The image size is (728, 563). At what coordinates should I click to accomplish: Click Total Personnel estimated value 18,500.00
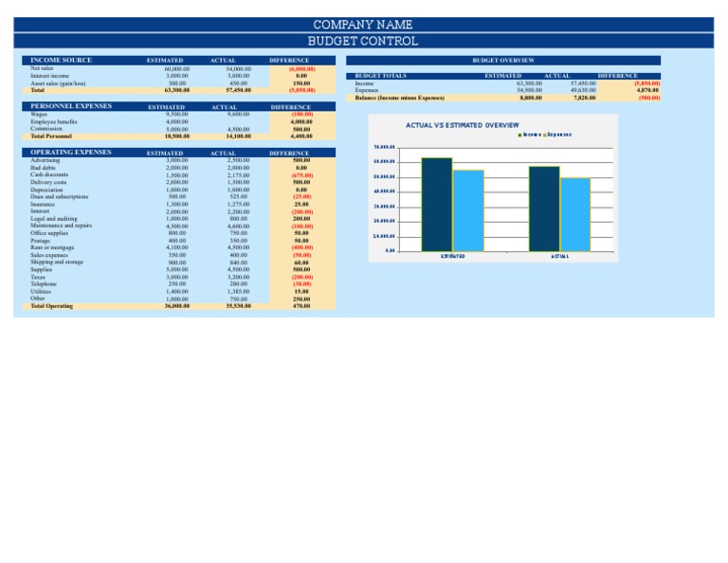click(x=177, y=136)
